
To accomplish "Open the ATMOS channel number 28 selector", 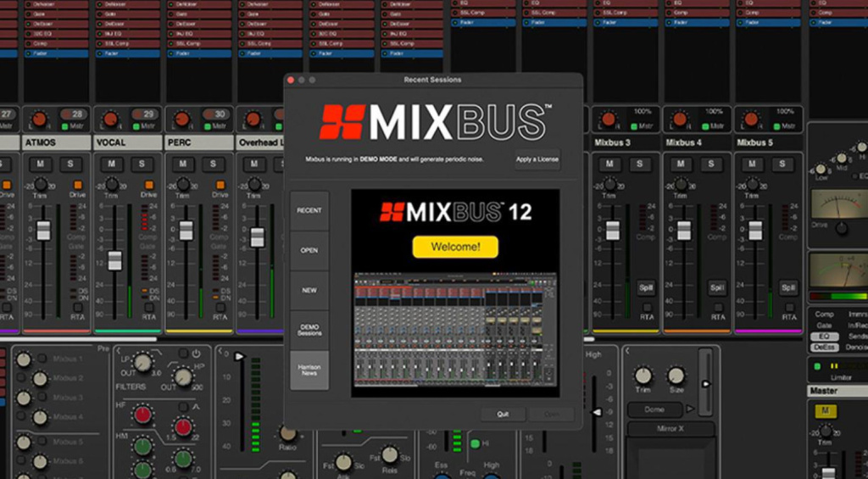I will [76, 114].
